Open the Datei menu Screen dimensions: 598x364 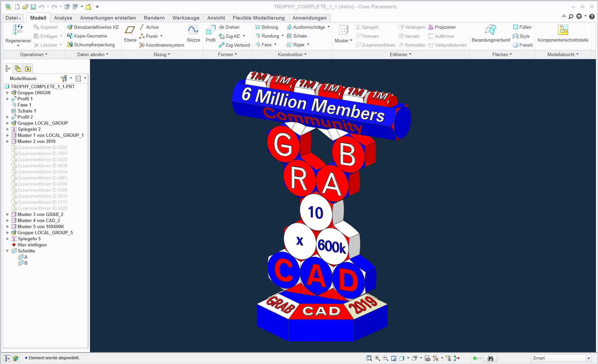point(13,18)
